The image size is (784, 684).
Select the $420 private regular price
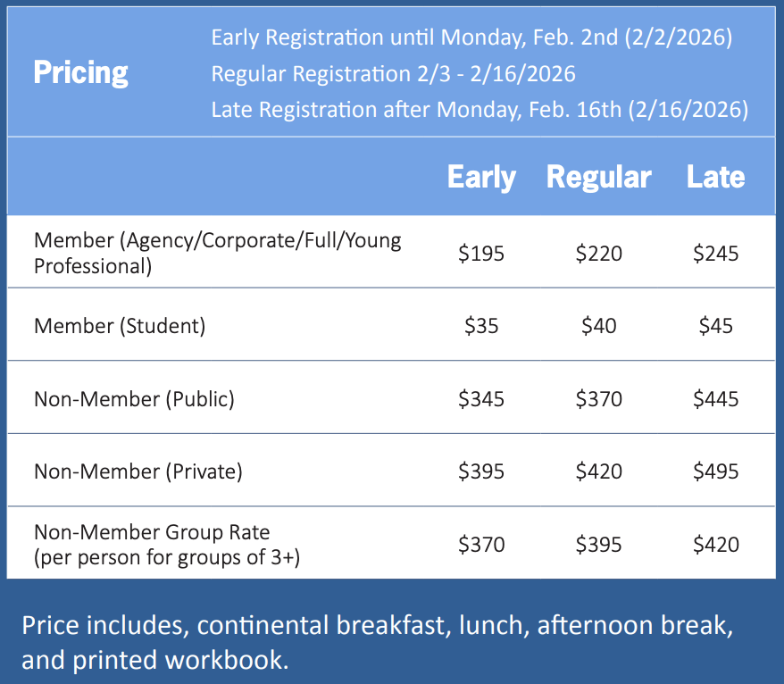point(598,471)
